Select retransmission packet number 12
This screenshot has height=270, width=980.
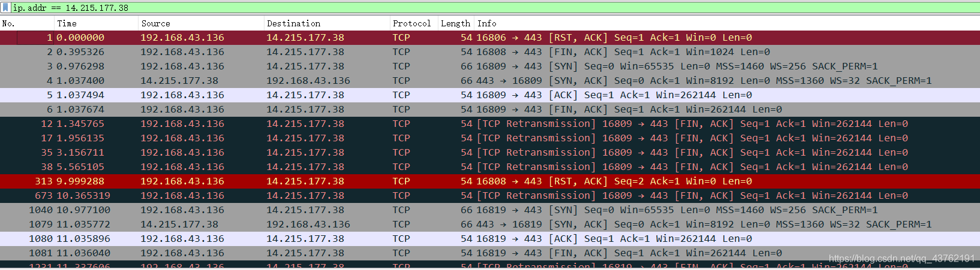[490, 124]
